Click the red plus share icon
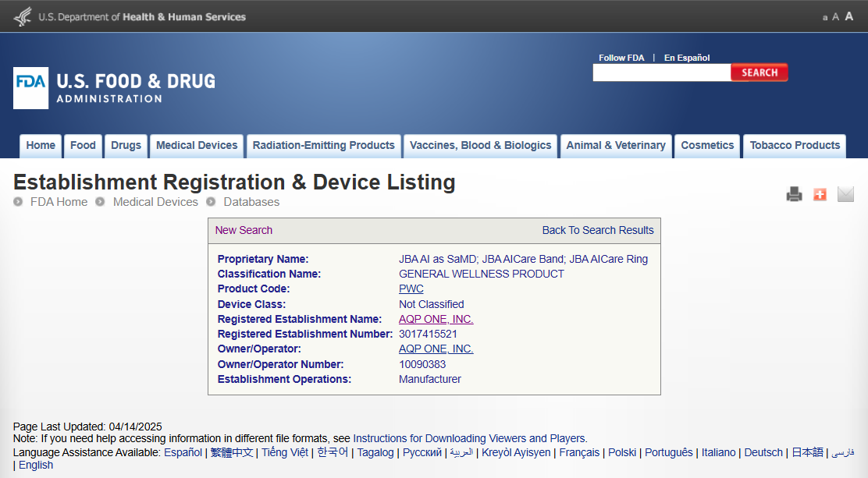The width and height of the screenshot is (868, 478). tap(820, 194)
